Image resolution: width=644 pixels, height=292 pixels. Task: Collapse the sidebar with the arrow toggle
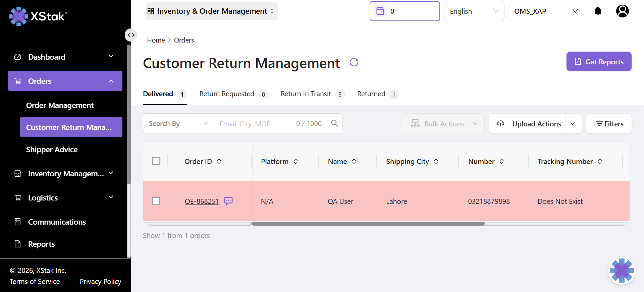click(x=131, y=35)
